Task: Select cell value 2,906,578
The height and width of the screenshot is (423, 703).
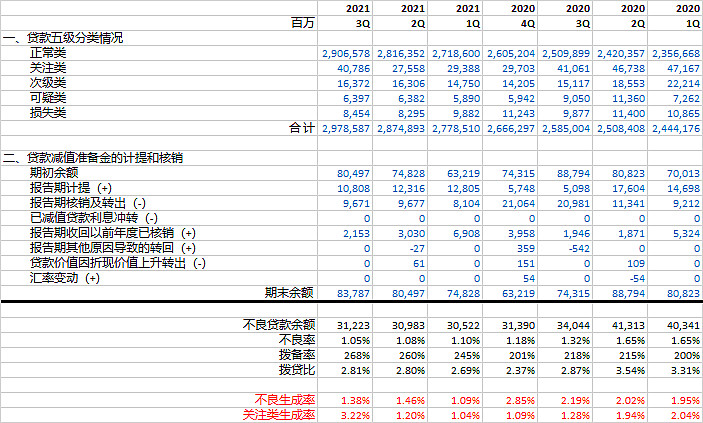Action: coord(346,54)
